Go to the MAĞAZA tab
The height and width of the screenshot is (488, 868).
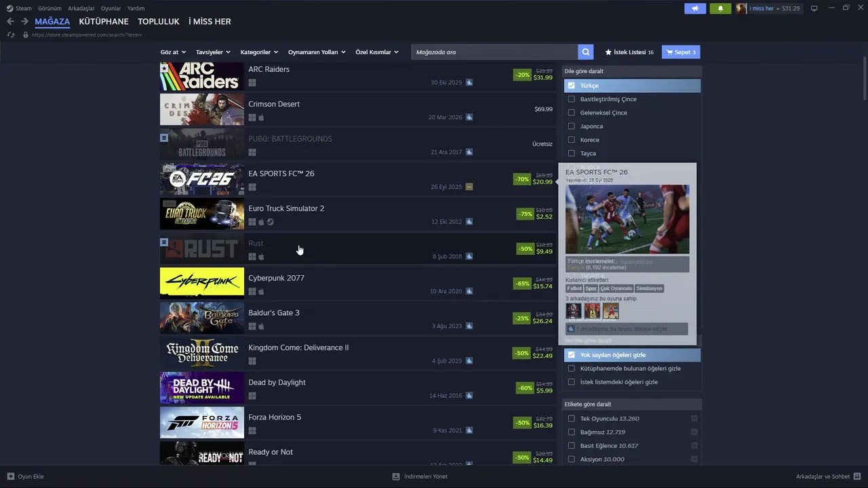(52, 22)
